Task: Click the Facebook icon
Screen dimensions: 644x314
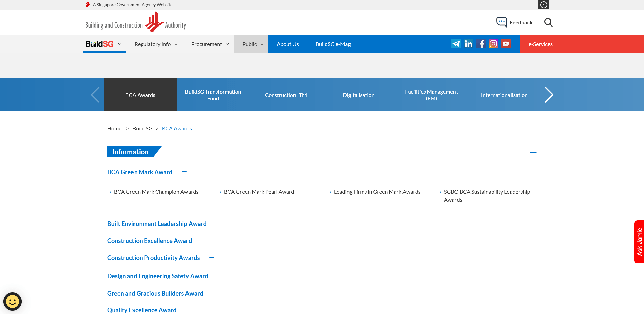Action: tap(481, 44)
